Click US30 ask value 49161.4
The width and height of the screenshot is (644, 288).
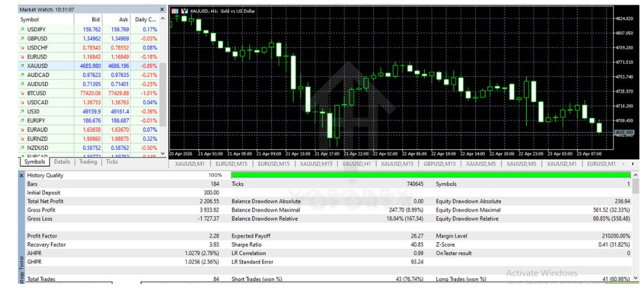[120, 111]
